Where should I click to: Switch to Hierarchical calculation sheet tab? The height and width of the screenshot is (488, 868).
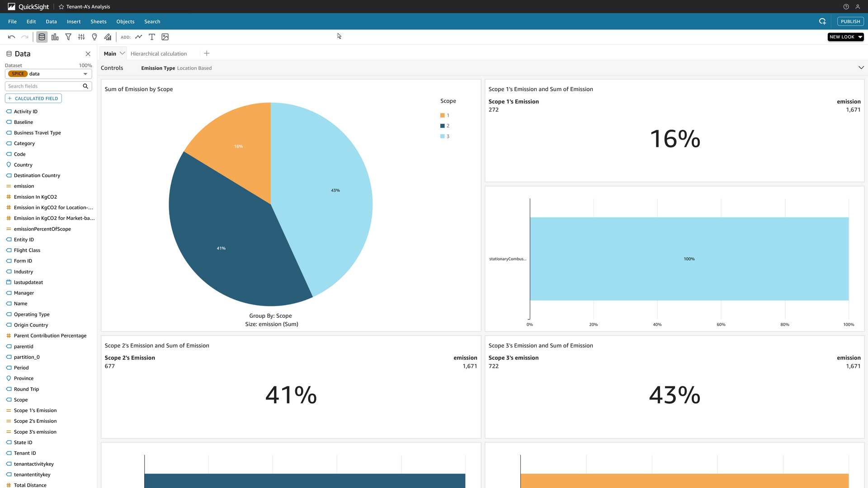coord(158,54)
